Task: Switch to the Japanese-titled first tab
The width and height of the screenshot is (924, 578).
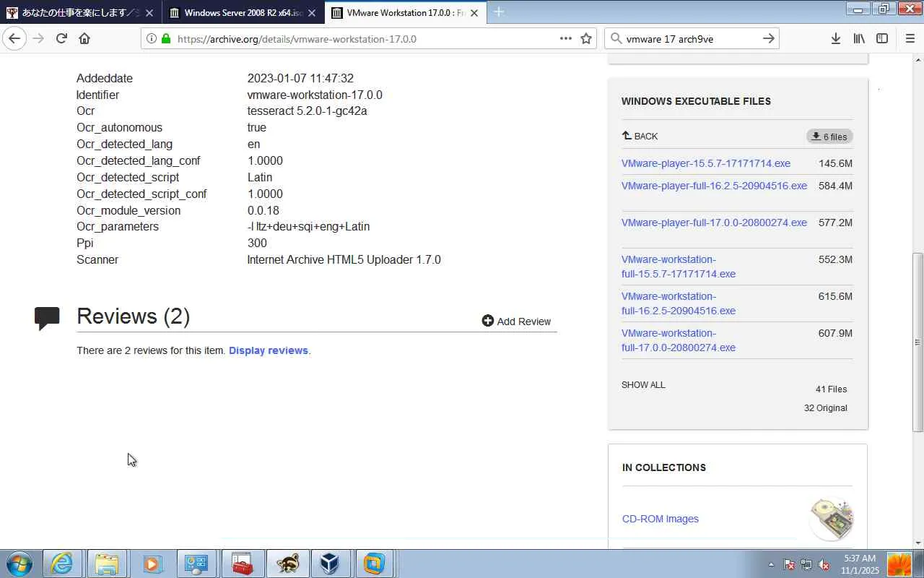Action: [x=81, y=13]
